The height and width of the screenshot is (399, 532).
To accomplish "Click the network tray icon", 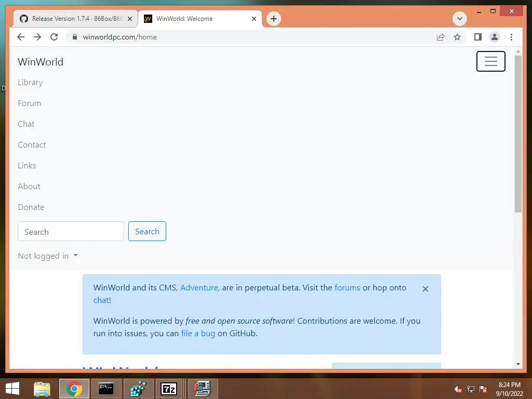I will (x=470, y=389).
